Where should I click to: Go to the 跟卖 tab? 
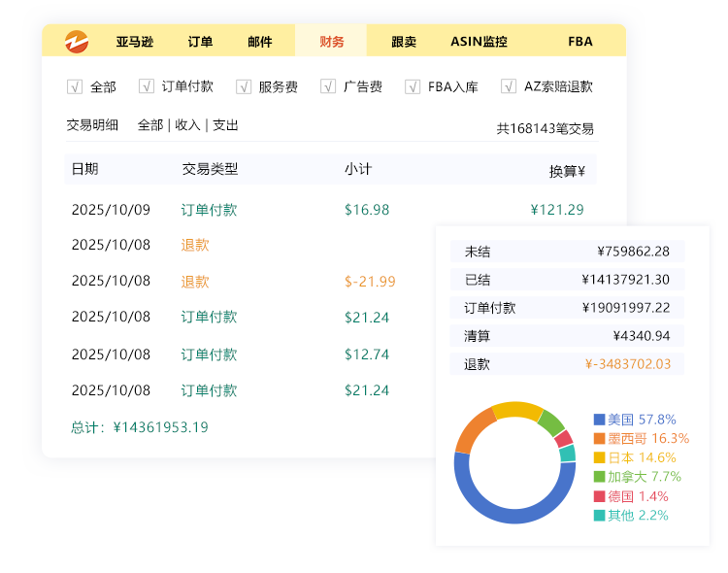click(404, 42)
